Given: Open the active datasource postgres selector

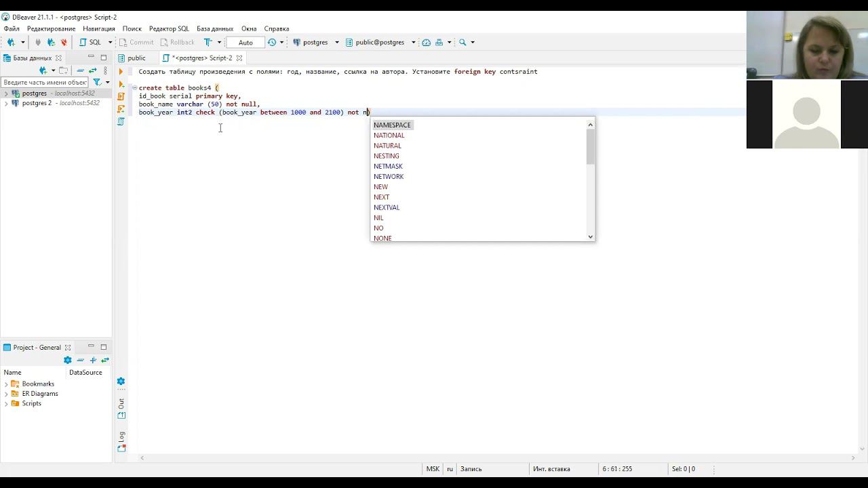Looking at the screenshot, I should (315, 42).
